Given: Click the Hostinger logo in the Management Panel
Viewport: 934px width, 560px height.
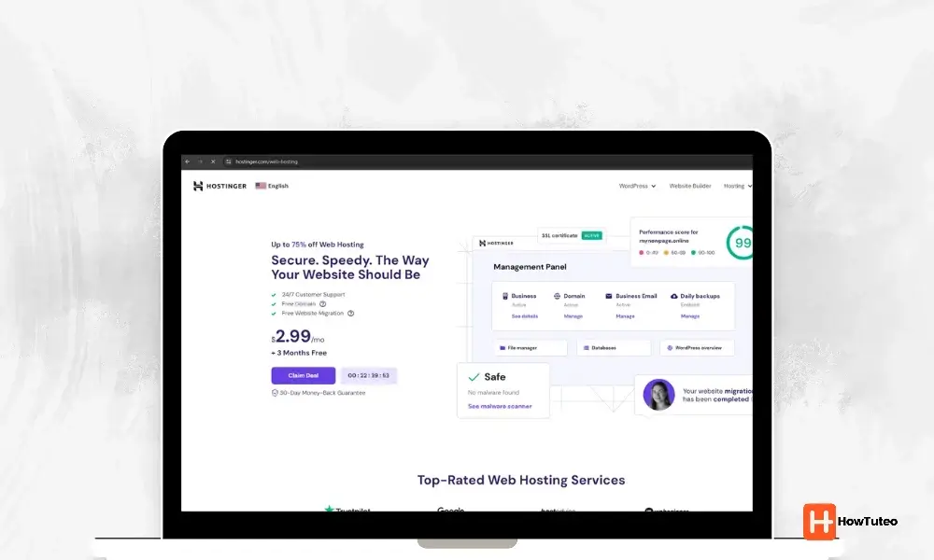Looking at the screenshot, I should tap(496, 243).
